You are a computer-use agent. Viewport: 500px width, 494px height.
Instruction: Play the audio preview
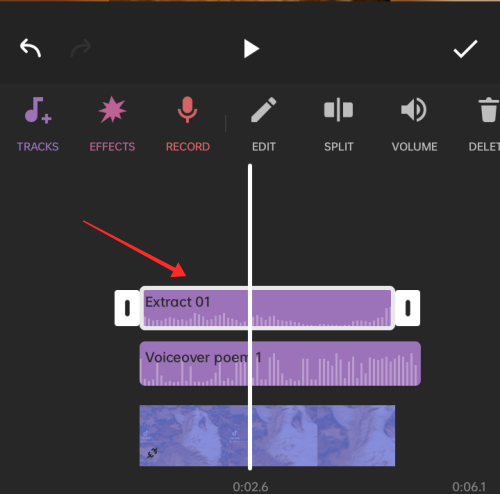[251, 49]
